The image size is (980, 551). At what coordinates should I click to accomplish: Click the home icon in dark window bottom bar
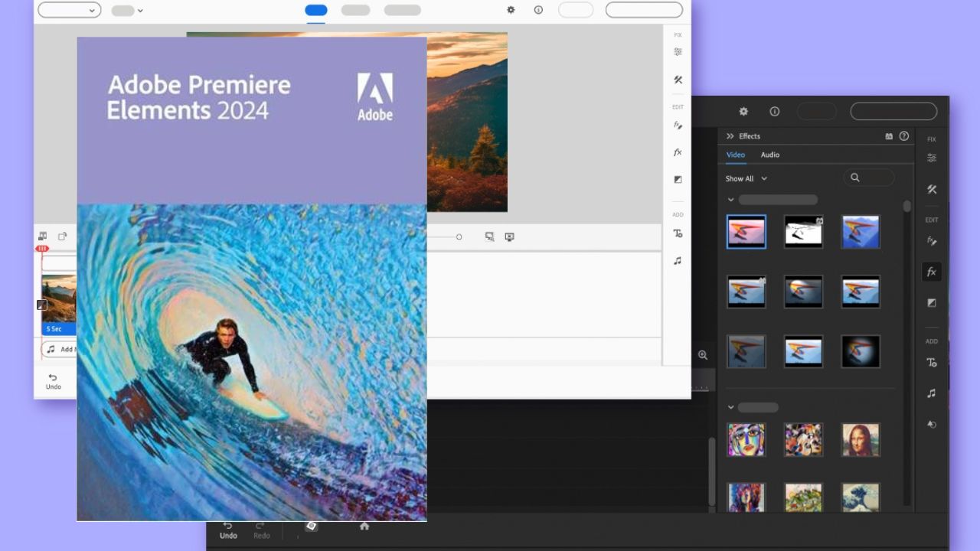click(364, 527)
